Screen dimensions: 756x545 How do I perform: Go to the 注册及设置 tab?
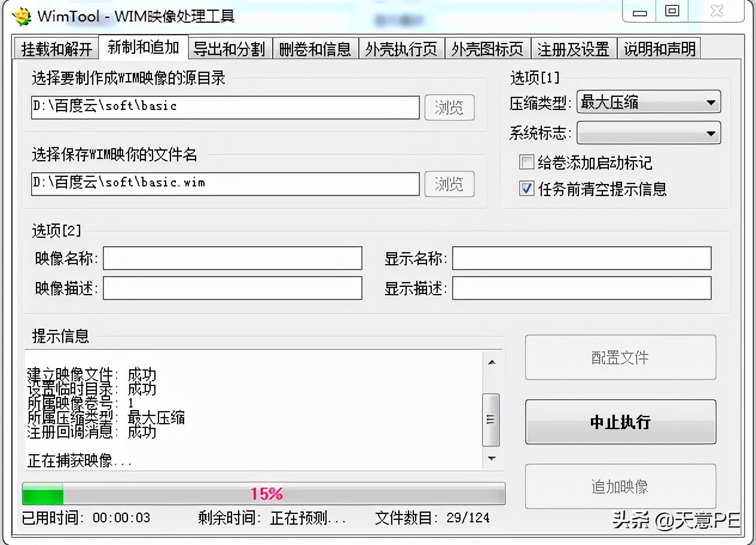573,48
